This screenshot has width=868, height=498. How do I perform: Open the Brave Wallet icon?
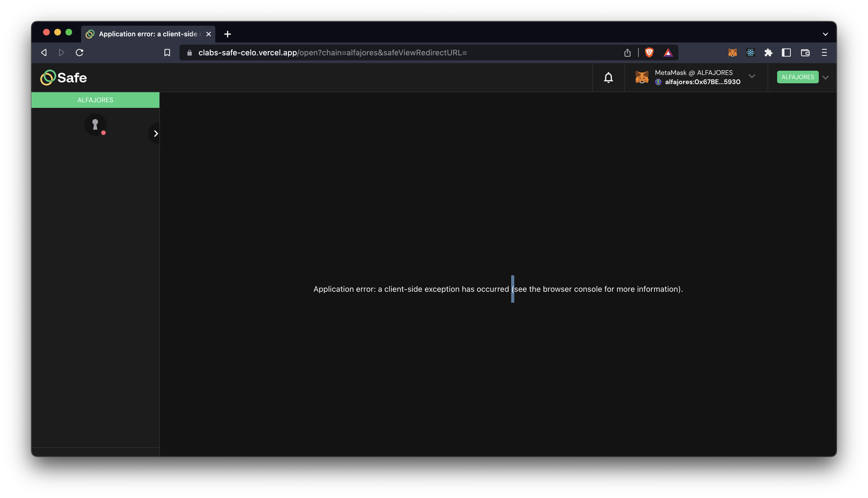click(x=805, y=52)
